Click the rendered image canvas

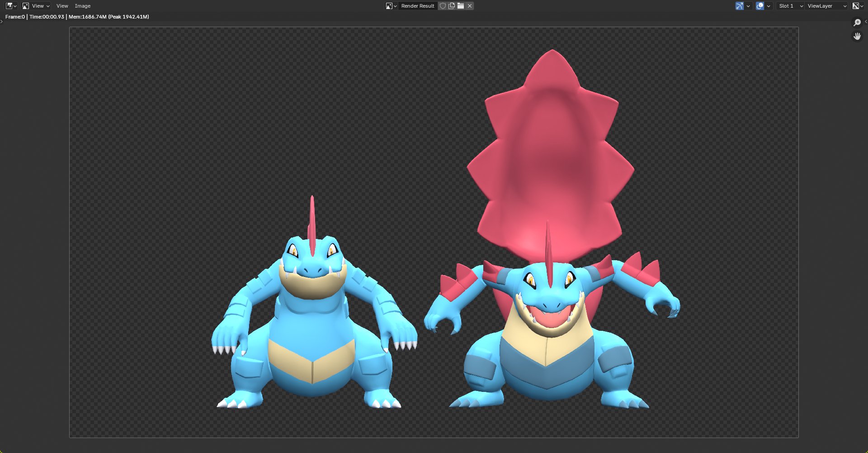(x=434, y=232)
